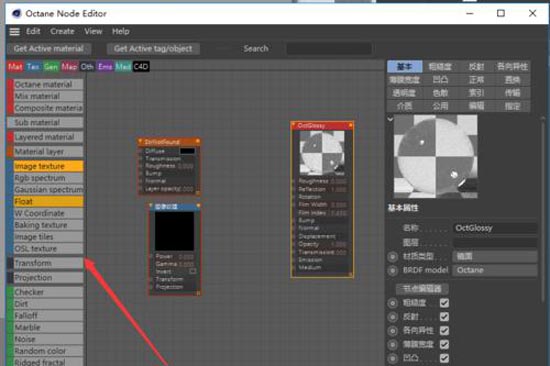
Task: Click Get Active tag/object button
Action: pos(153,49)
